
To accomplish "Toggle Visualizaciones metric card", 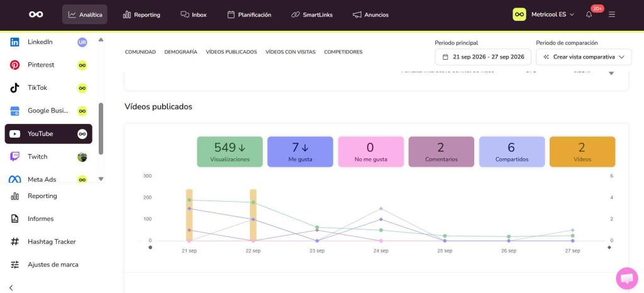I will click(230, 152).
